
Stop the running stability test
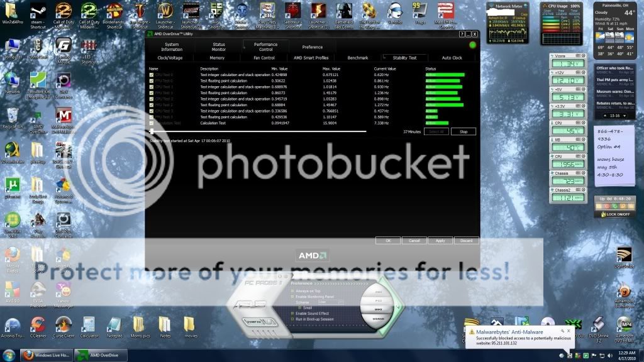pos(464,132)
